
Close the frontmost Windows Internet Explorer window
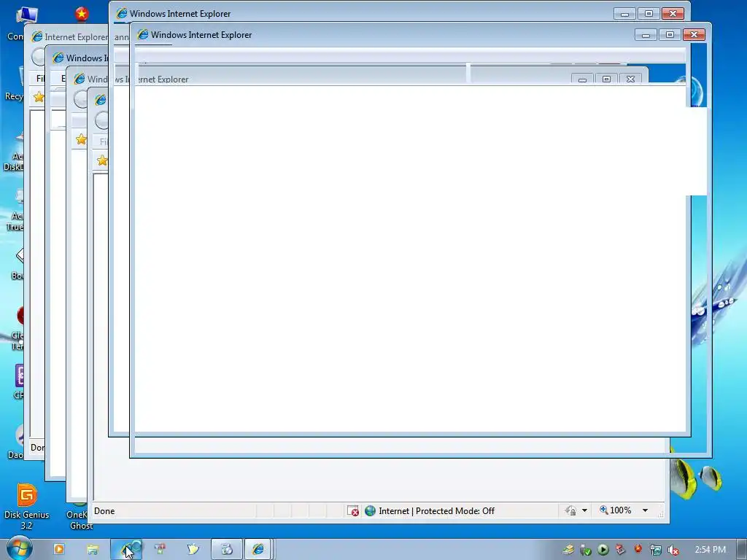694,35
